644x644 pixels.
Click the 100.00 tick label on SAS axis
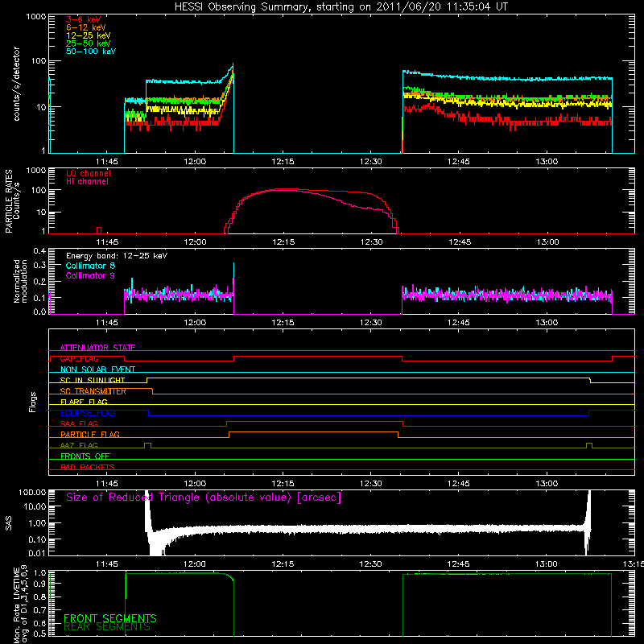[32, 492]
